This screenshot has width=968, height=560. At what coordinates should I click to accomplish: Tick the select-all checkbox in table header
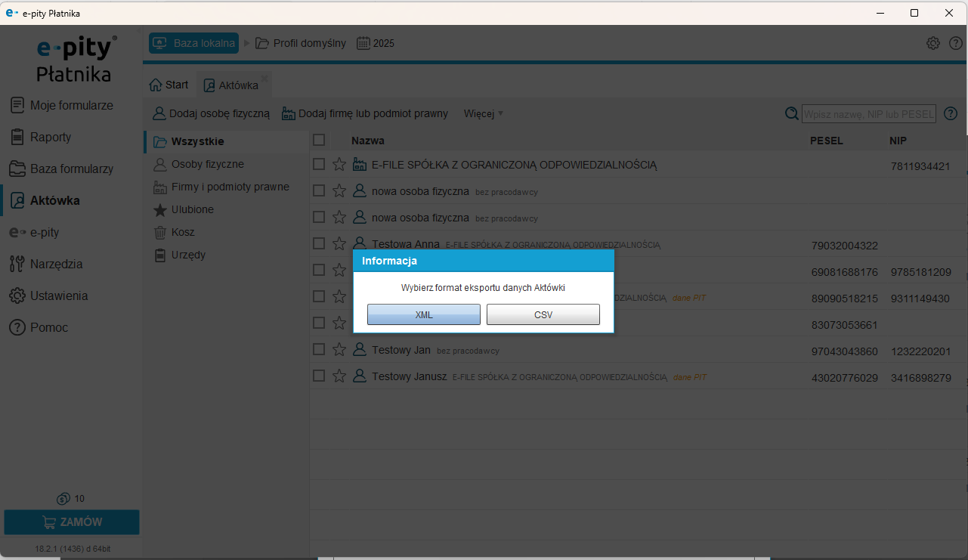[x=319, y=140]
